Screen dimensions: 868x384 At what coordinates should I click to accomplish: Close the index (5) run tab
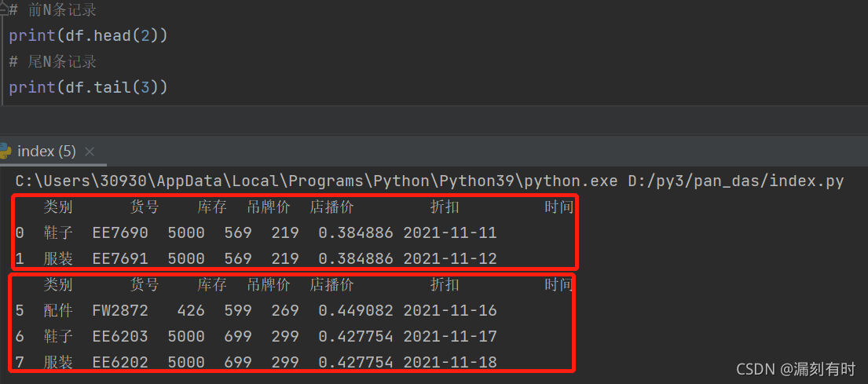[x=90, y=152]
